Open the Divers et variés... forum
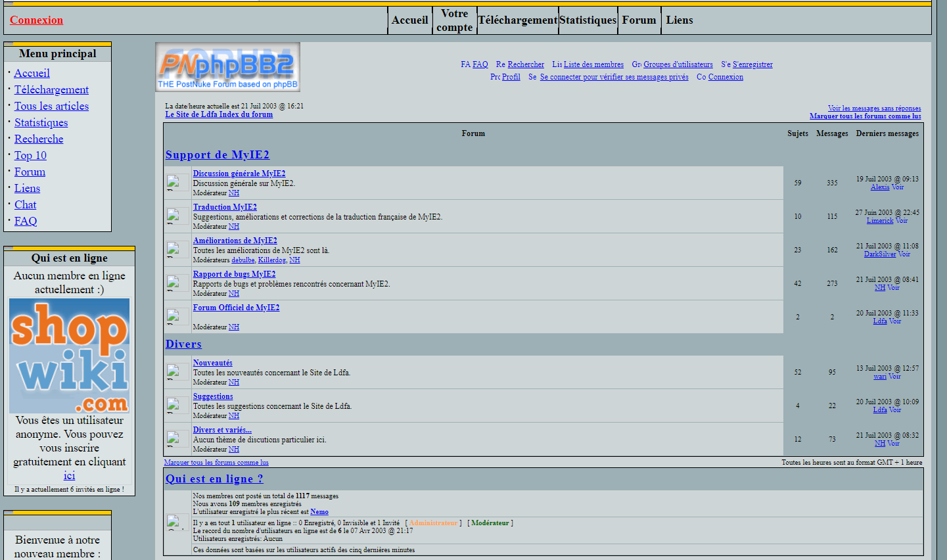The width and height of the screenshot is (947, 560). coord(222,430)
